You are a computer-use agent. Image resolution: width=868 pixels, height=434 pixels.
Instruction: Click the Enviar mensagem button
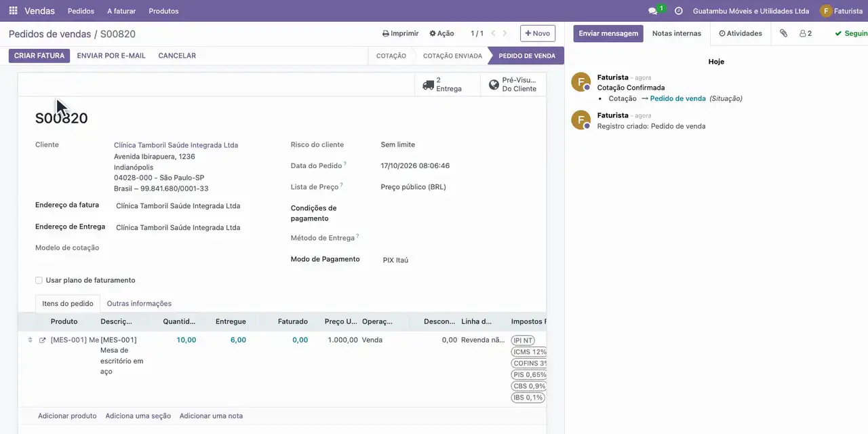[x=608, y=33]
